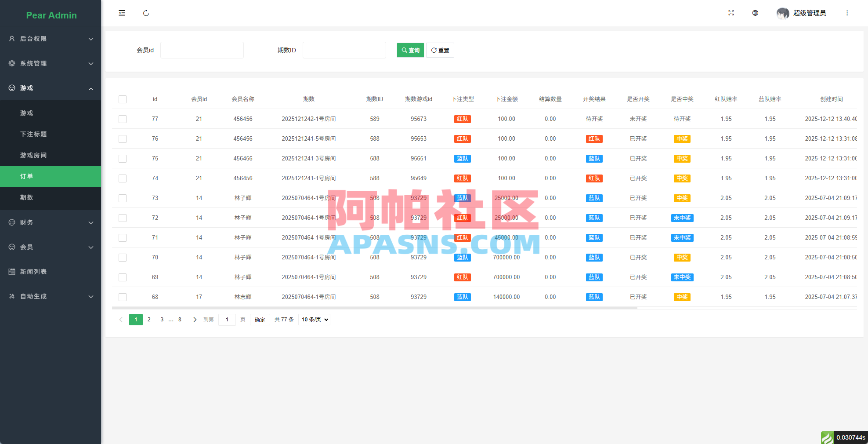Click the 新闻列表 calendar icon
Viewport: 868px width, 444px height.
[12, 272]
